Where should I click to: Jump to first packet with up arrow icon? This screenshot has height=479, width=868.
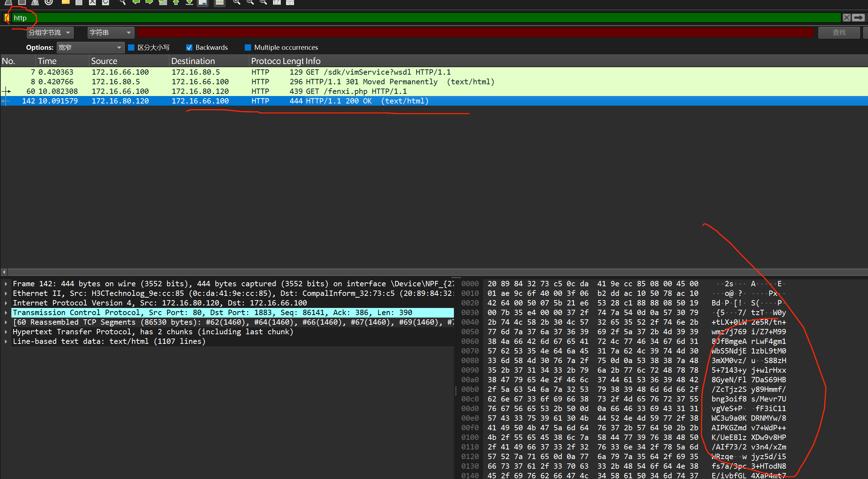(x=176, y=2)
